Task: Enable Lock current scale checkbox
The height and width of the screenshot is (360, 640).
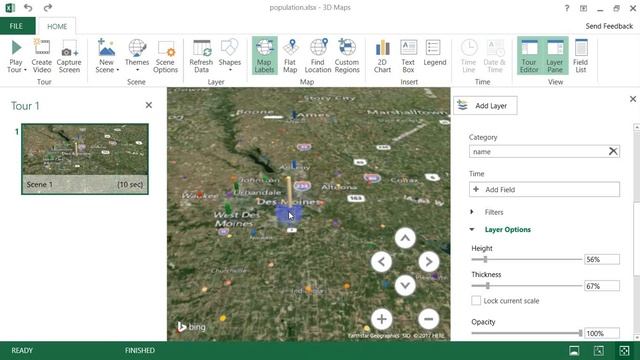Action: (x=476, y=301)
